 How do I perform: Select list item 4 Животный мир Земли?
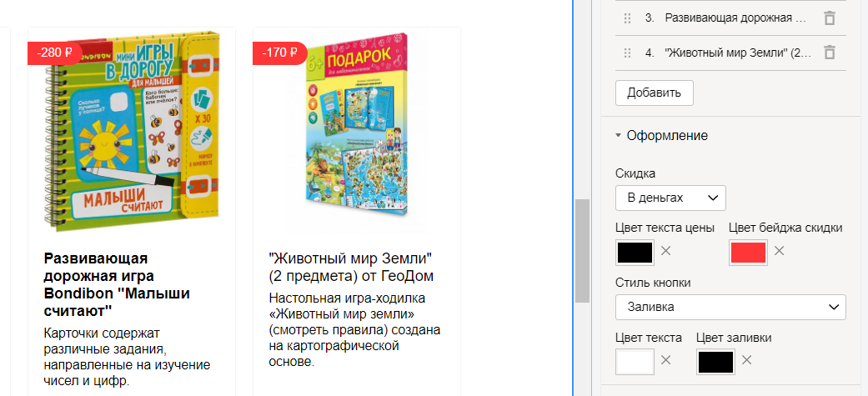click(x=729, y=53)
